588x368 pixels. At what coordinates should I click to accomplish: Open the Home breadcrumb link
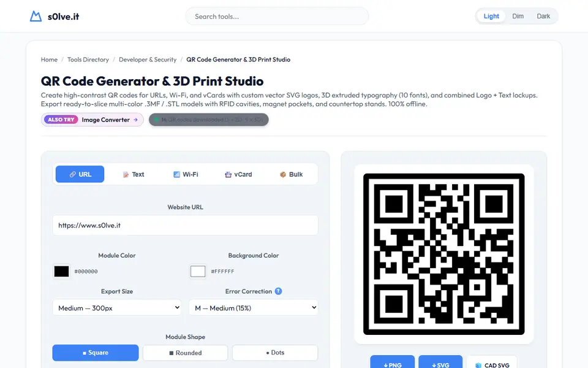coord(49,59)
